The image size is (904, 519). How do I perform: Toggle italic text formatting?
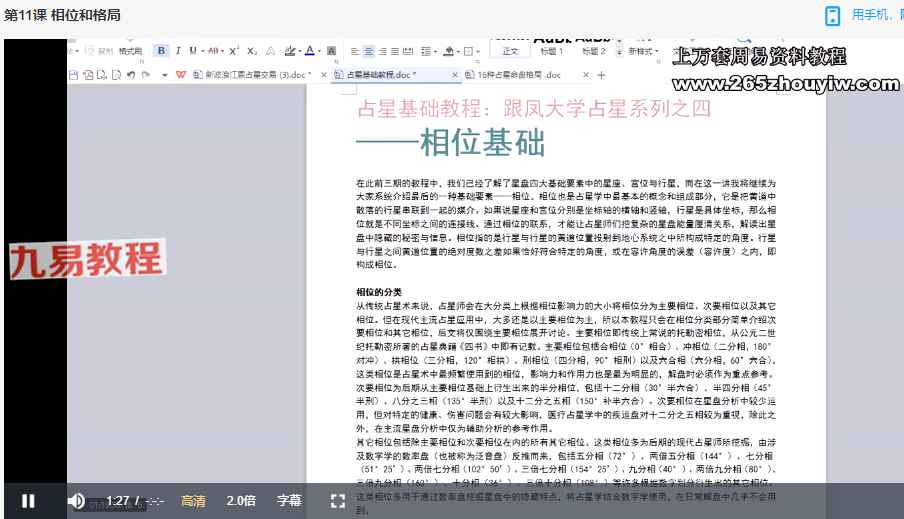pyautogui.click(x=178, y=51)
